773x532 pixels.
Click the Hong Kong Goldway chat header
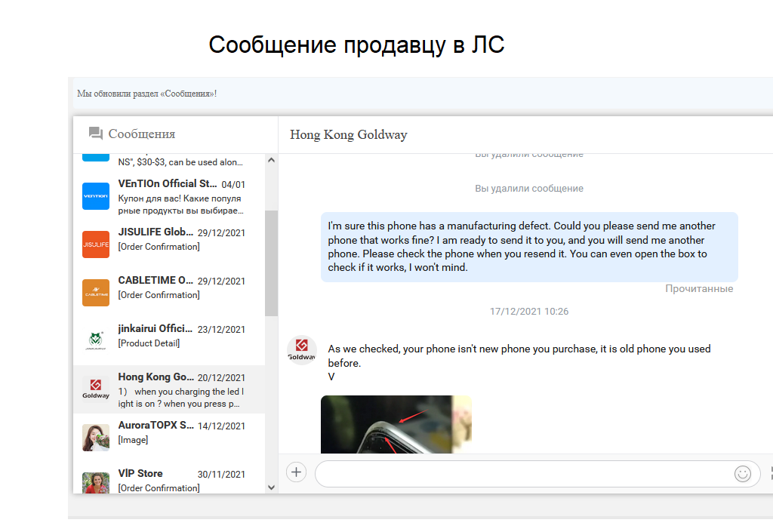pyautogui.click(x=349, y=134)
